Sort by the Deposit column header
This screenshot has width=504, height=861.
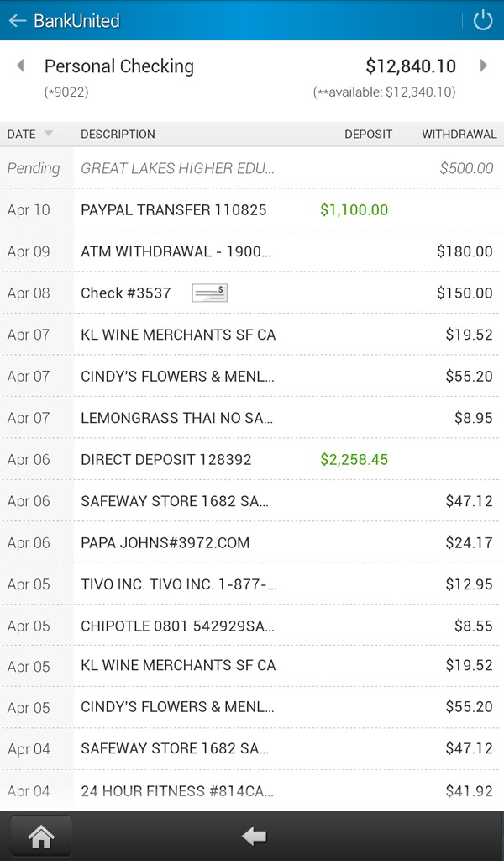tap(368, 134)
